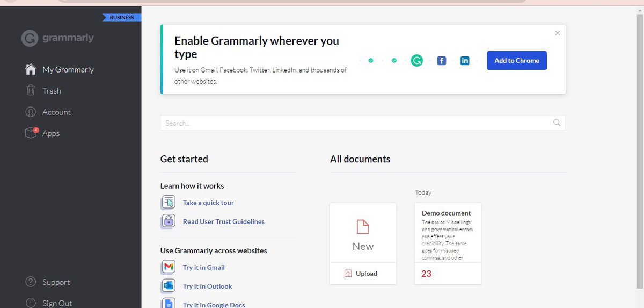Follow Try it in Outlook link
Screen dimensions: 644x308
pos(208,286)
